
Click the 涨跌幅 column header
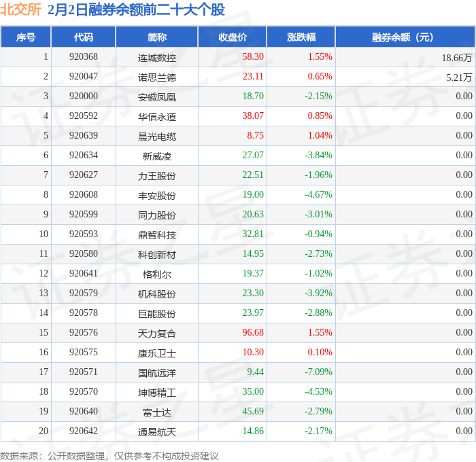pyautogui.click(x=301, y=37)
